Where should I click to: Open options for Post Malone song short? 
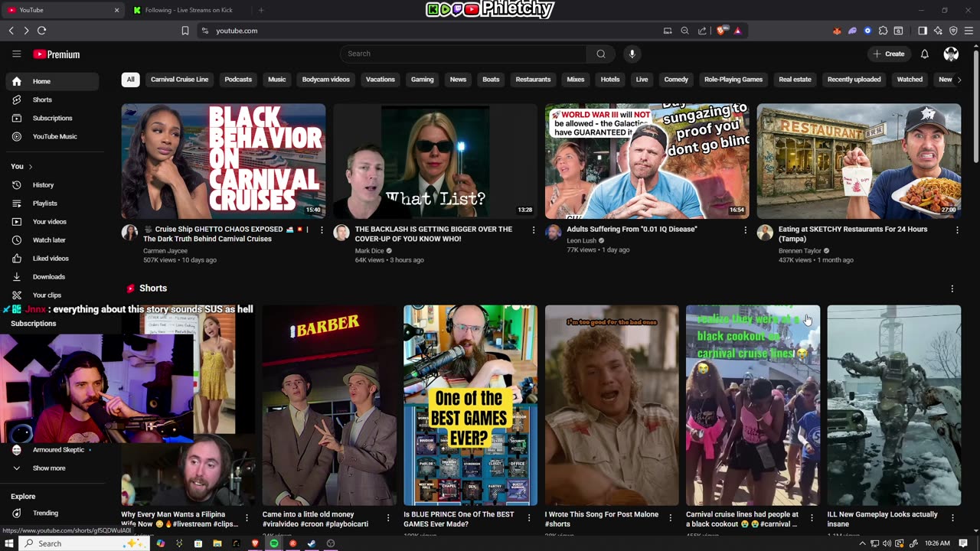coord(670,518)
